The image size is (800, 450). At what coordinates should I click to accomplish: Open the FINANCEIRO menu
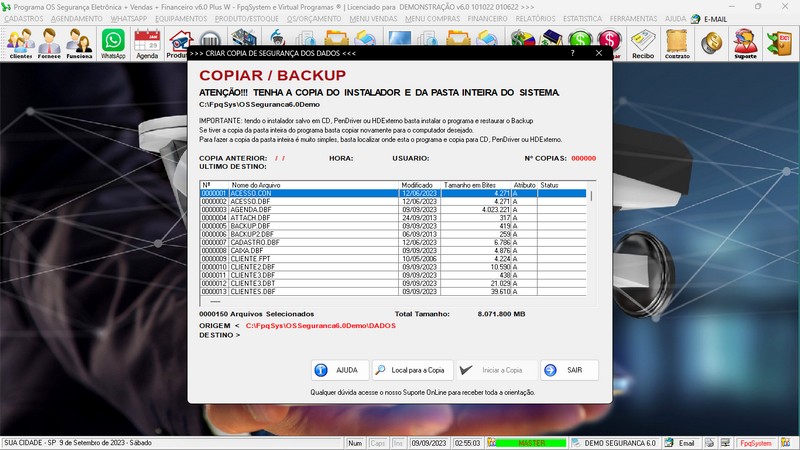pyautogui.click(x=488, y=19)
